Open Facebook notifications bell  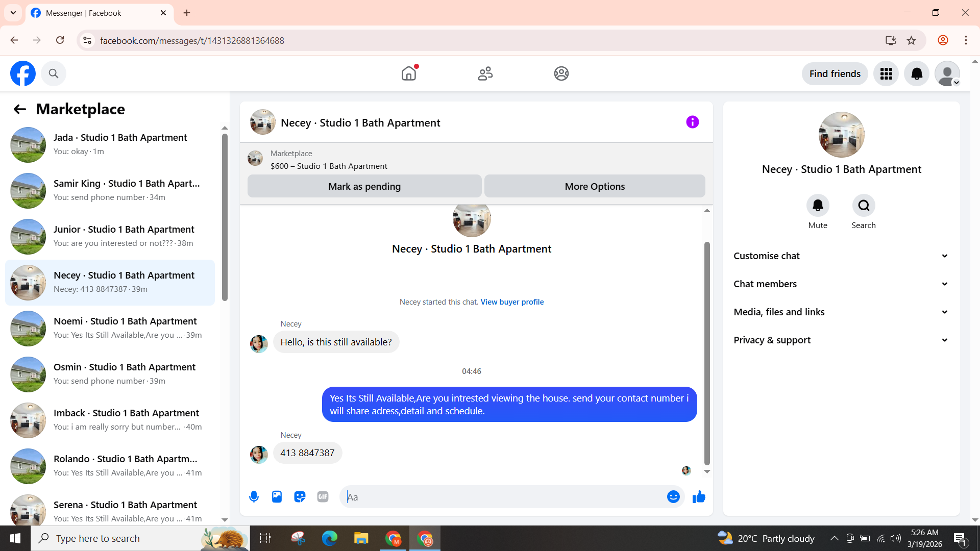pos(917,73)
